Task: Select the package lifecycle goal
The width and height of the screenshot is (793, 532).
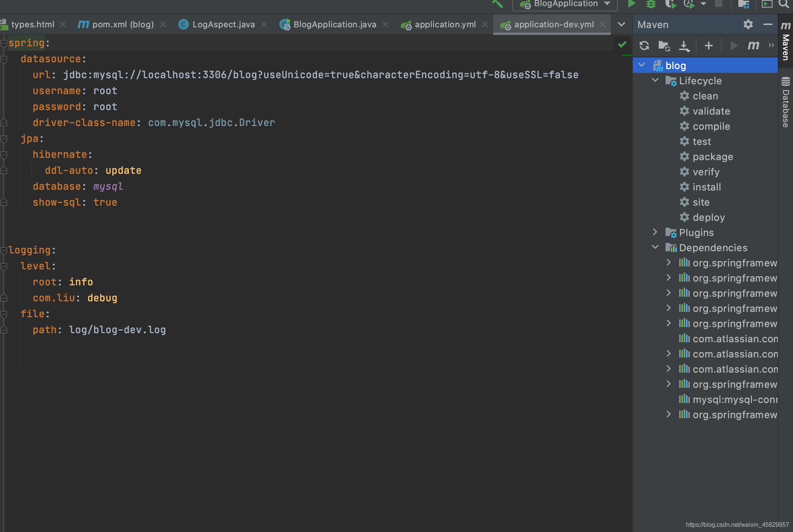Action: 713,157
